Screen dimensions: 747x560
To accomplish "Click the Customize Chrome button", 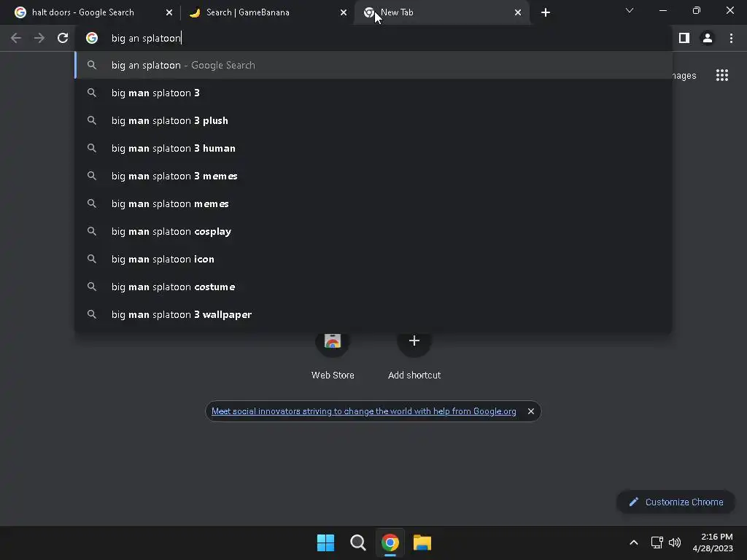I will click(676, 502).
